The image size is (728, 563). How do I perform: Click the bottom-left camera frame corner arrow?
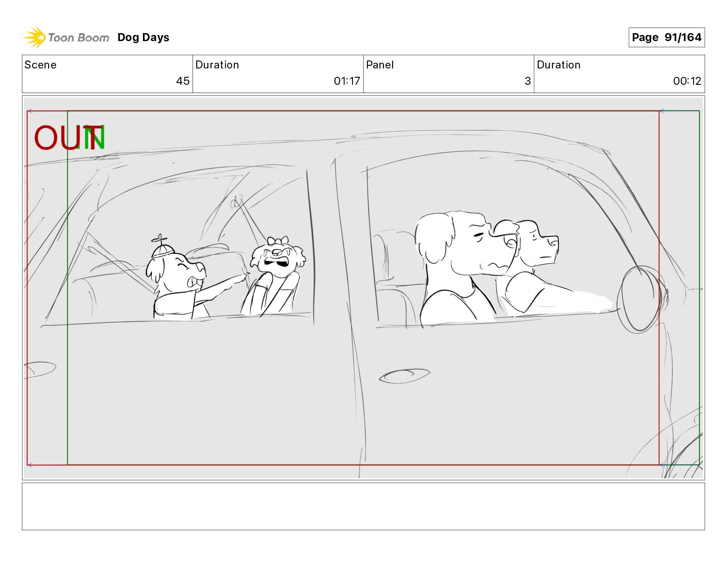click(x=30, y=465)
